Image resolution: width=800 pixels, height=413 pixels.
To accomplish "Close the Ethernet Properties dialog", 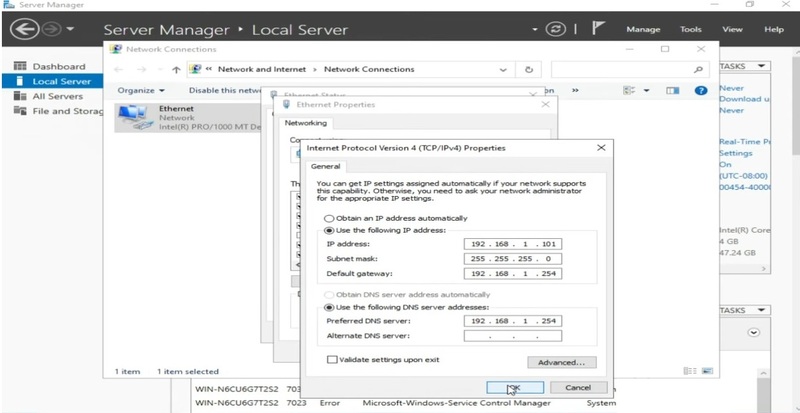I will (545, 105).
